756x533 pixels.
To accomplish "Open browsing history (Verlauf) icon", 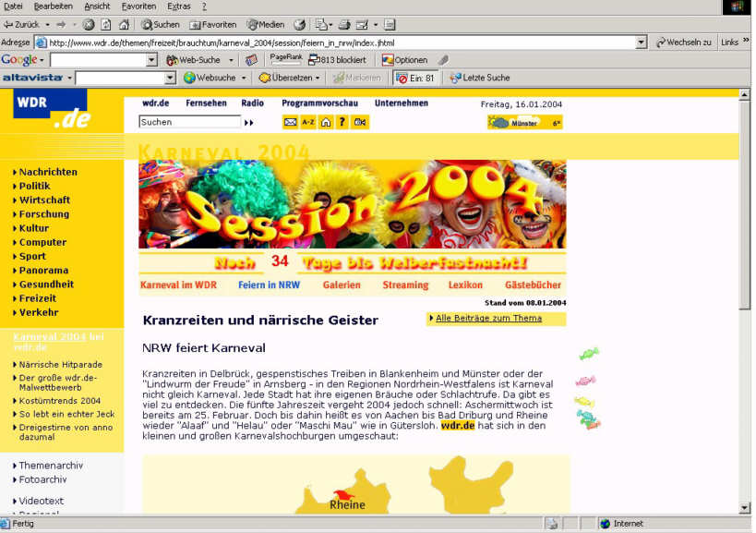I will [x=299, y=25].
